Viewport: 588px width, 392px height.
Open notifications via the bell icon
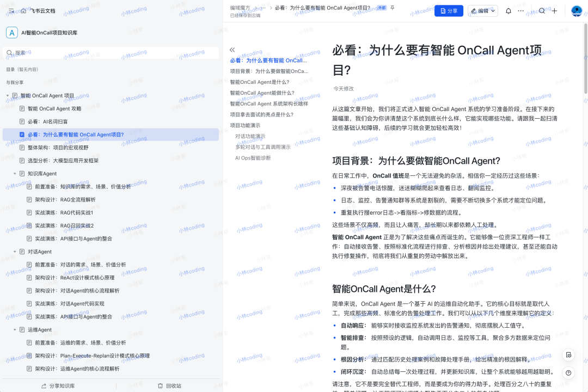pos(509,11)
